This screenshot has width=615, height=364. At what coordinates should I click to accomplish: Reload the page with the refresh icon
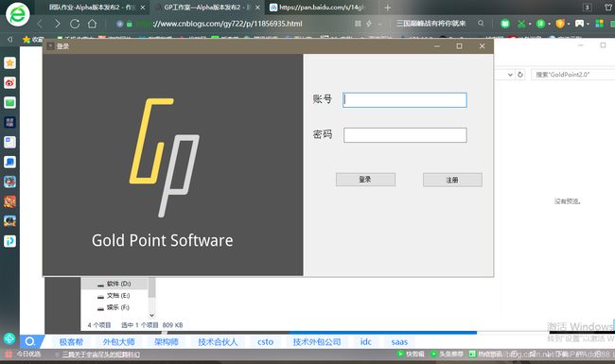click(75, 24)
